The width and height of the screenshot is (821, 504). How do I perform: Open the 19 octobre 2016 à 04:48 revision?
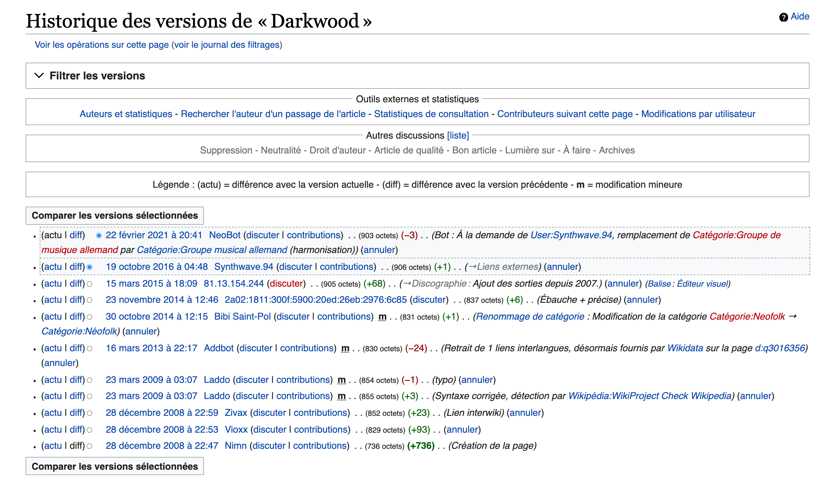(x=156, y=267)
